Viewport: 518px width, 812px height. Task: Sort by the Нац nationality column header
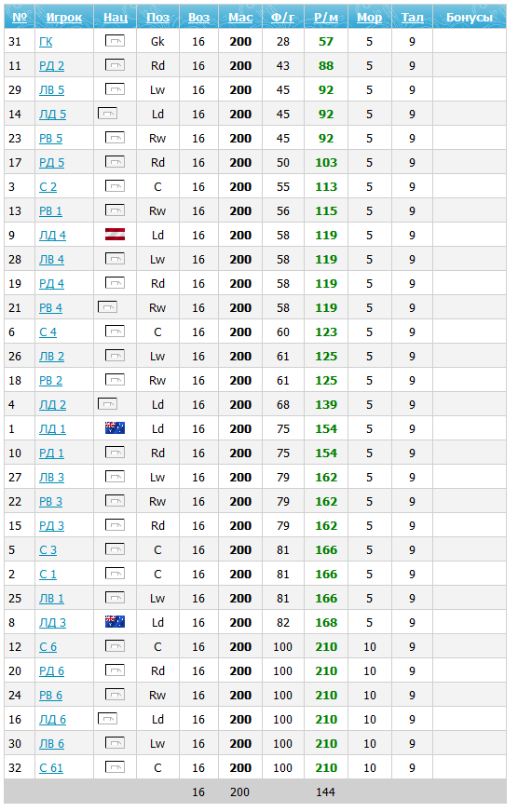[115, 17]
